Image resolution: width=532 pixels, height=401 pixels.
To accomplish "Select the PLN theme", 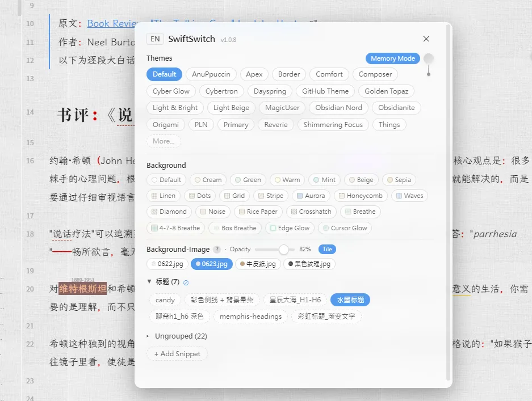I will tap(201, 125).
